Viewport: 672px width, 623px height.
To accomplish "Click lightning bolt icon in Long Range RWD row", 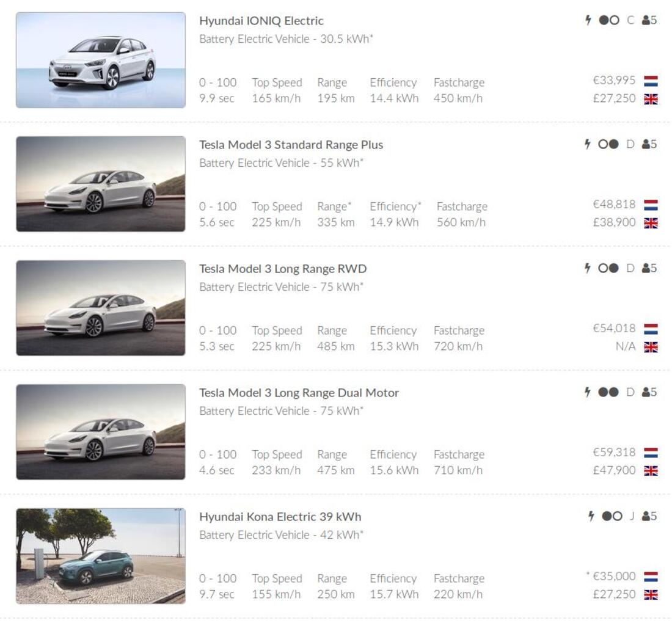I will (588, 268).
